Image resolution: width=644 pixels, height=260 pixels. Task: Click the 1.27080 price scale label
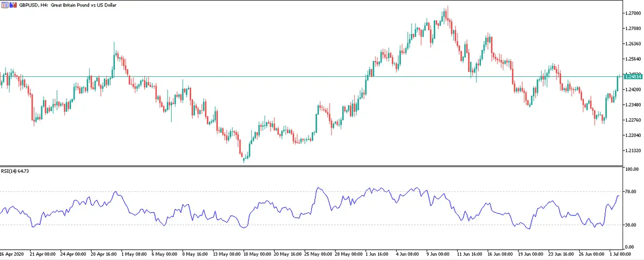coord(632,28)
